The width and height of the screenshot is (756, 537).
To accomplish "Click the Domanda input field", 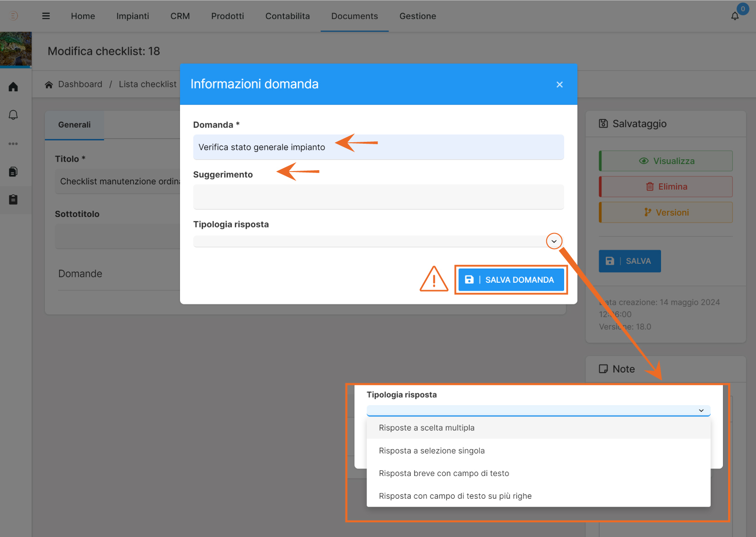I will 378,147.
